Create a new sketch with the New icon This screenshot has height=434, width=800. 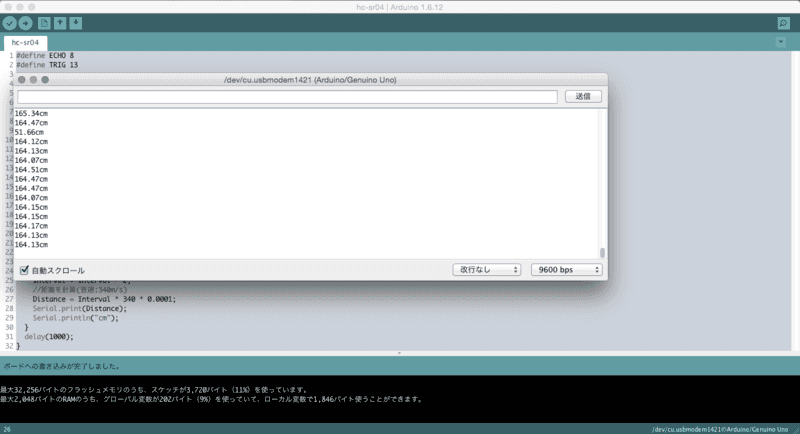(x=44, y=22)
